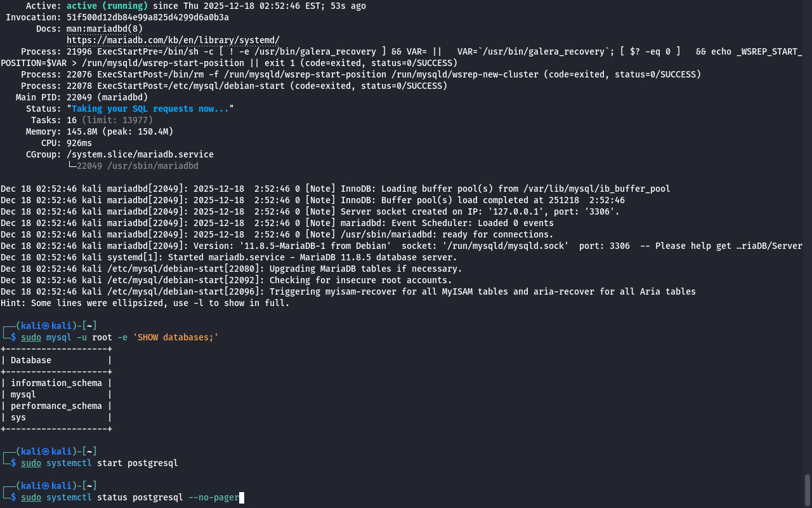Click the "Hint: Some lines were ellipsized" message
This screenshot has height=508, width=812.
pyautogui.click(x=145, y=303)
